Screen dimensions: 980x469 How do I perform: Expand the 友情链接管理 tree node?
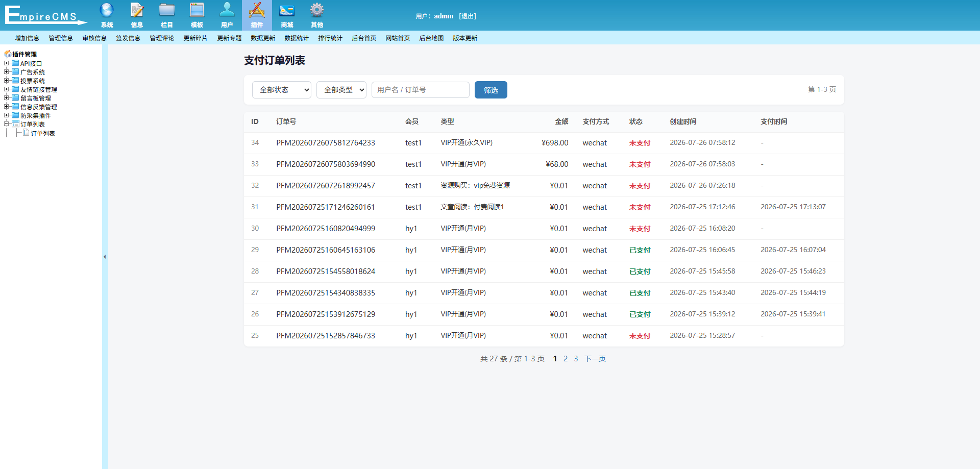[6, 89]
